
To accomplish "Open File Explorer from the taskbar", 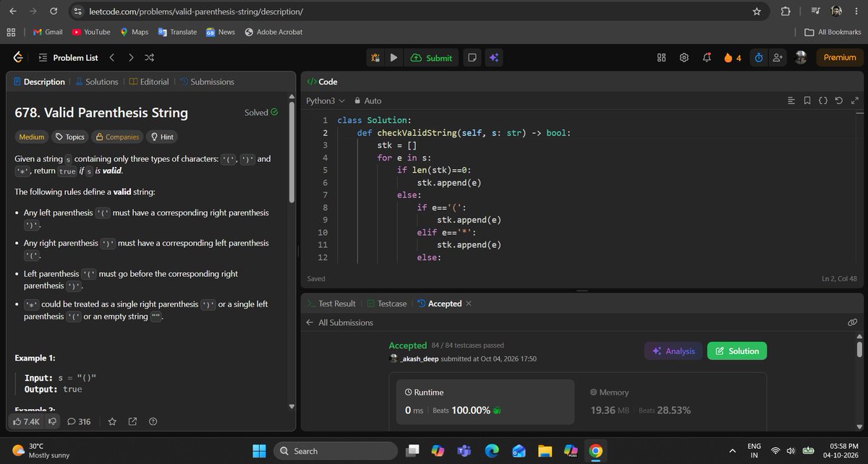I will (545, 451).
